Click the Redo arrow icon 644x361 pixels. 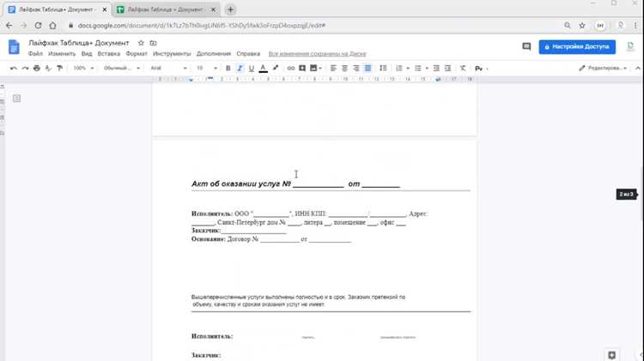(25, 68)
